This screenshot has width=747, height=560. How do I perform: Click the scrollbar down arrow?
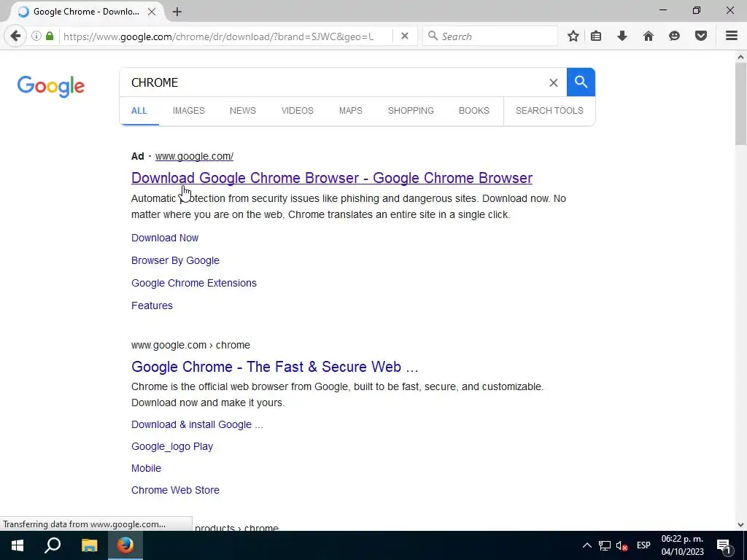[740, 525]
